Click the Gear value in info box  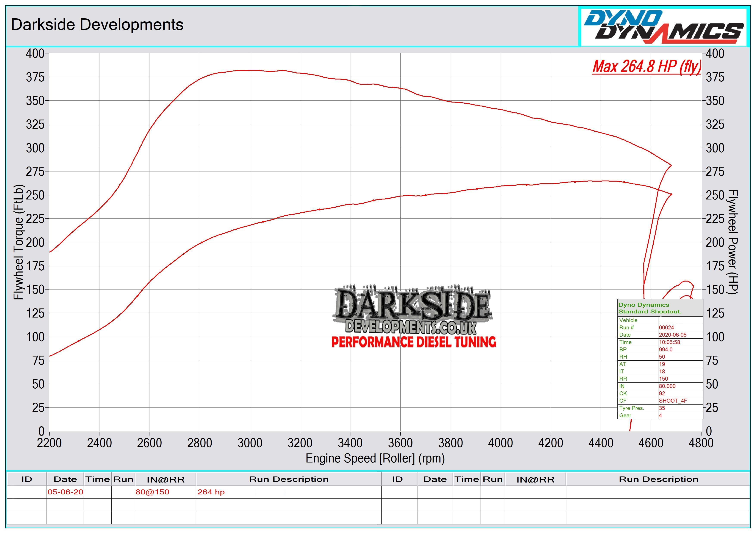pyautogui.click(x=661, y=416)
